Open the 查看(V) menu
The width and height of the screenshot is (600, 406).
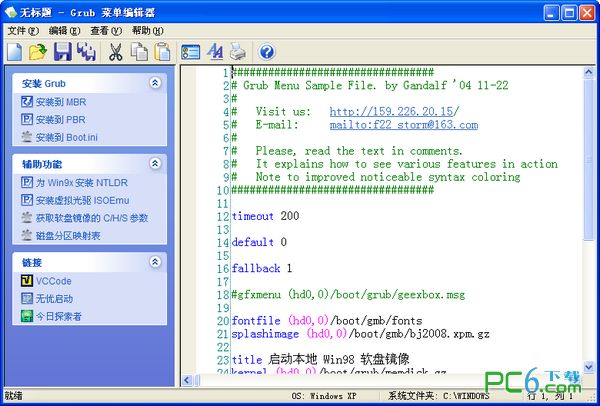click(106, 31)
